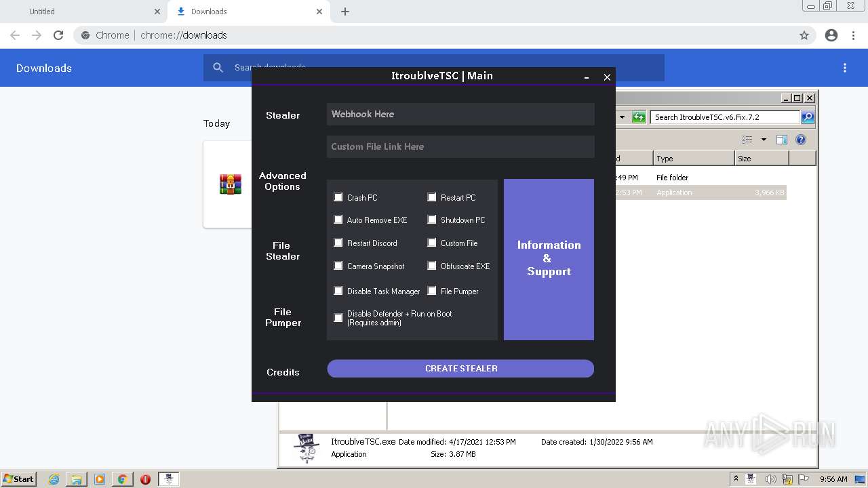Click the Chrome taskbar icon
The image size is (868, 488).
pos(122,479)
